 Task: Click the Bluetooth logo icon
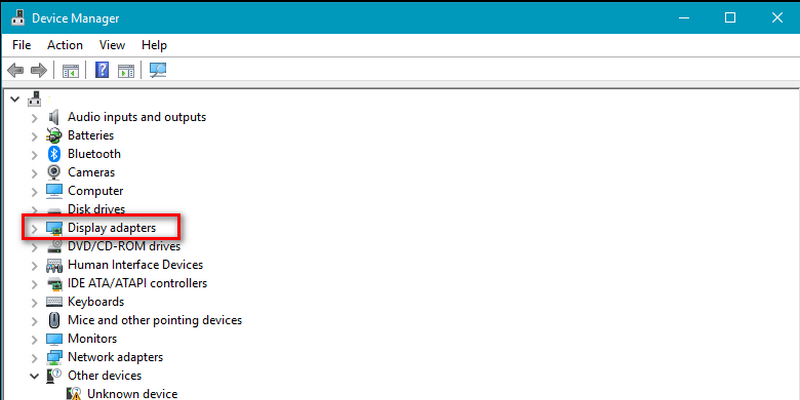tap(54, 154)
